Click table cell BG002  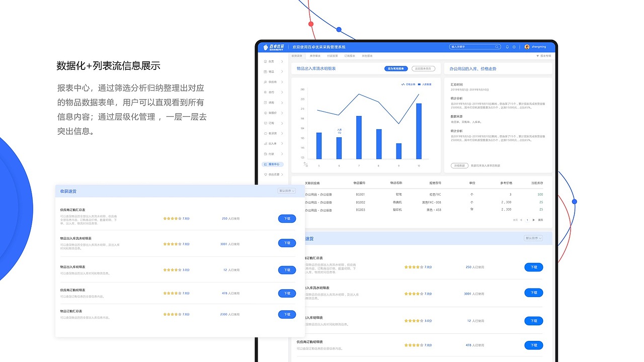click(360, 202)
